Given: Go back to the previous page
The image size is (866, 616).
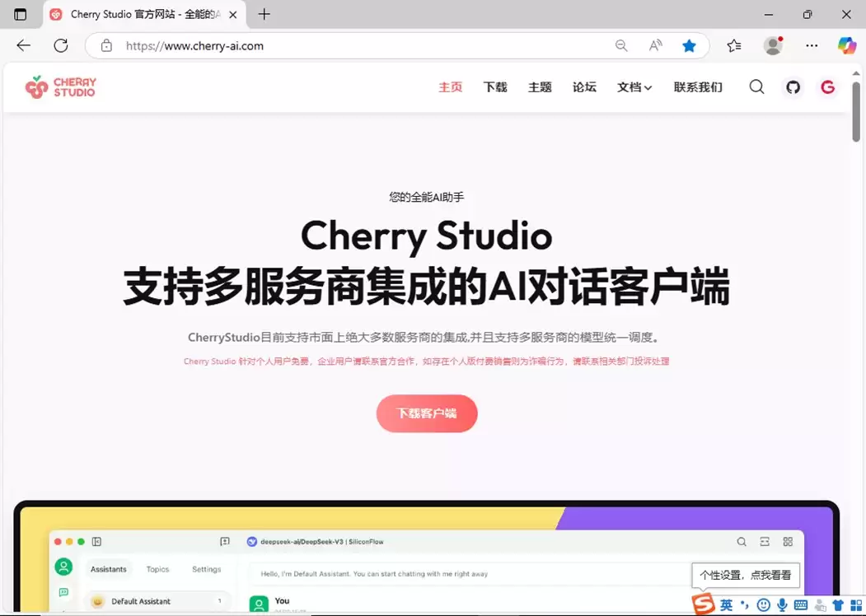Looking at the screenshot, I should pyautogui.click(x=23, y=46).
